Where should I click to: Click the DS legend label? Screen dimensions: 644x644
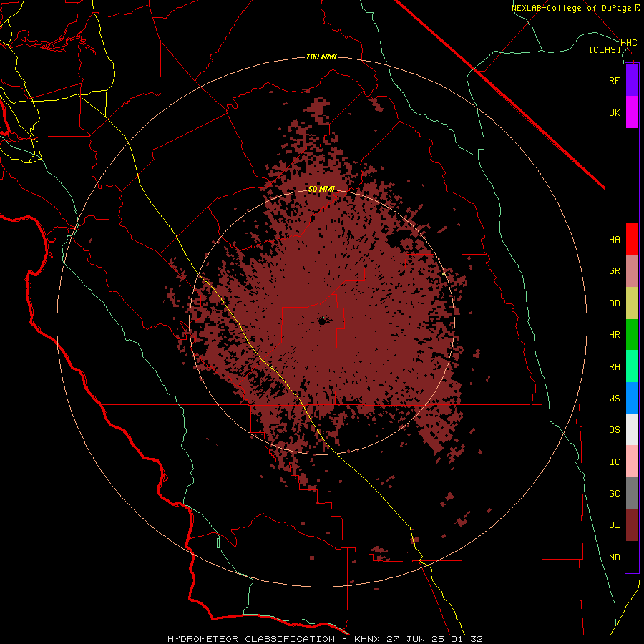[614, 430]
